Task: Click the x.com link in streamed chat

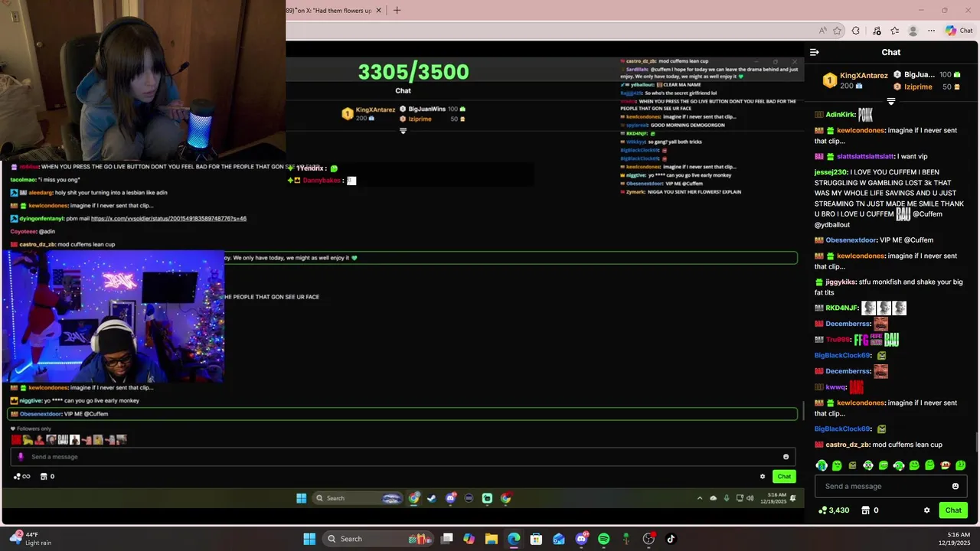Action: (x=168, y=219)
